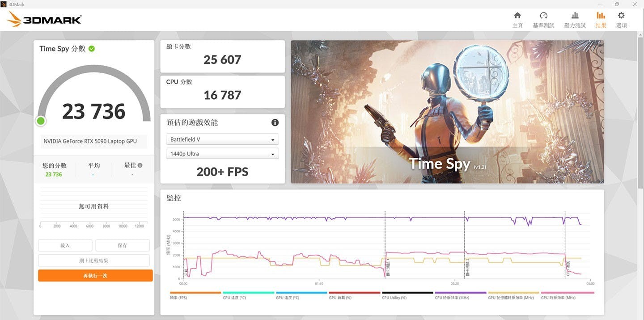Click the graphics score 25 607 value

click(222, 60)
